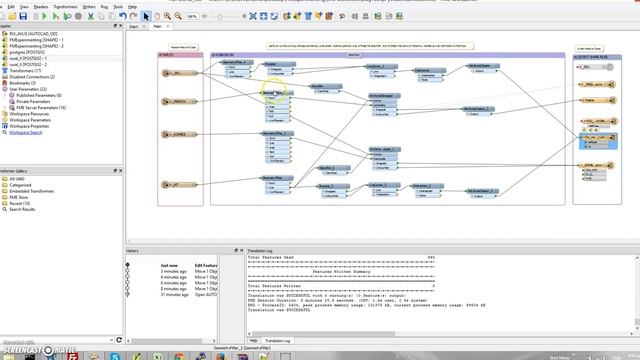Undock the Transformer Gallery panel
Viewport: 640px width, 360px height.
[x=115, y=171]
